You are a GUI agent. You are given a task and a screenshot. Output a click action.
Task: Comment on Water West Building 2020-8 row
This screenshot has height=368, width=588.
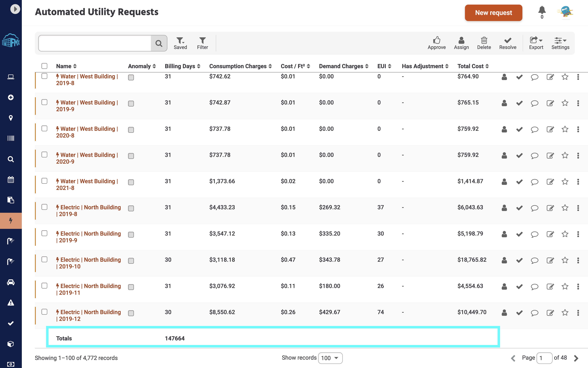click(535, 129)
